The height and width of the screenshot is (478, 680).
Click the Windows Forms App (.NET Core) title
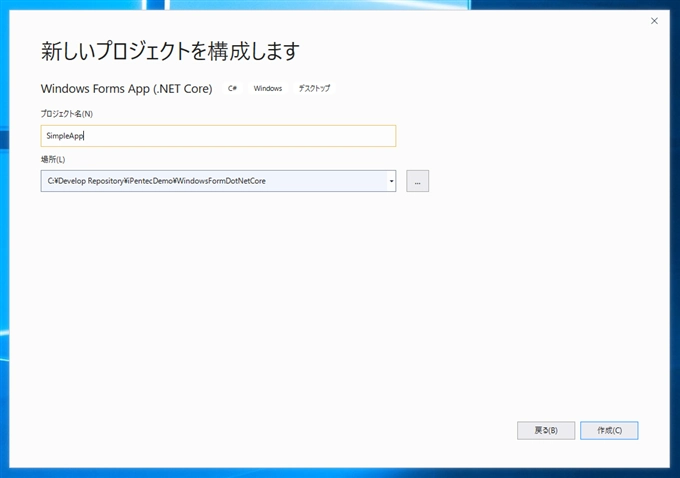126,88
